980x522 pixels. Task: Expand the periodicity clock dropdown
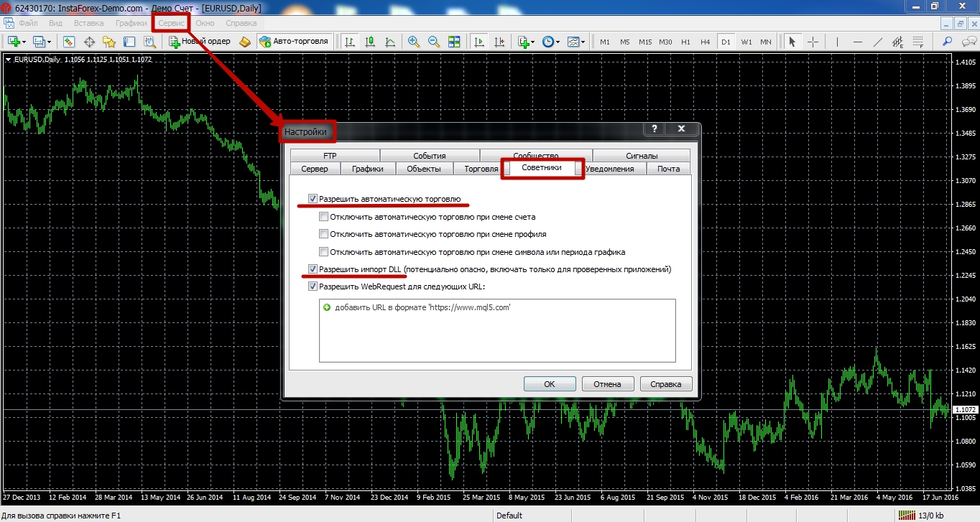click(x=558, y=42)
